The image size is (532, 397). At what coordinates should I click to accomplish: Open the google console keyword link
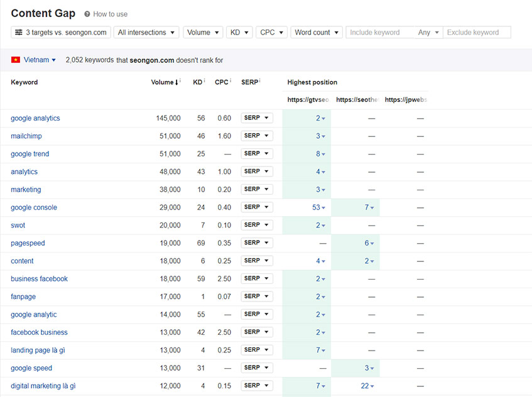(34, 207)
